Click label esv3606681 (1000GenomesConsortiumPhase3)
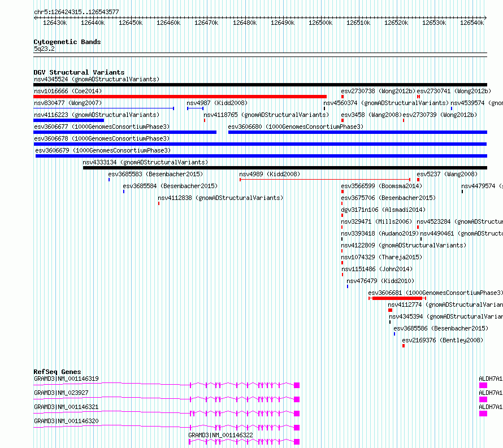Viewport: 503px width, 448px height. [436, 293]
